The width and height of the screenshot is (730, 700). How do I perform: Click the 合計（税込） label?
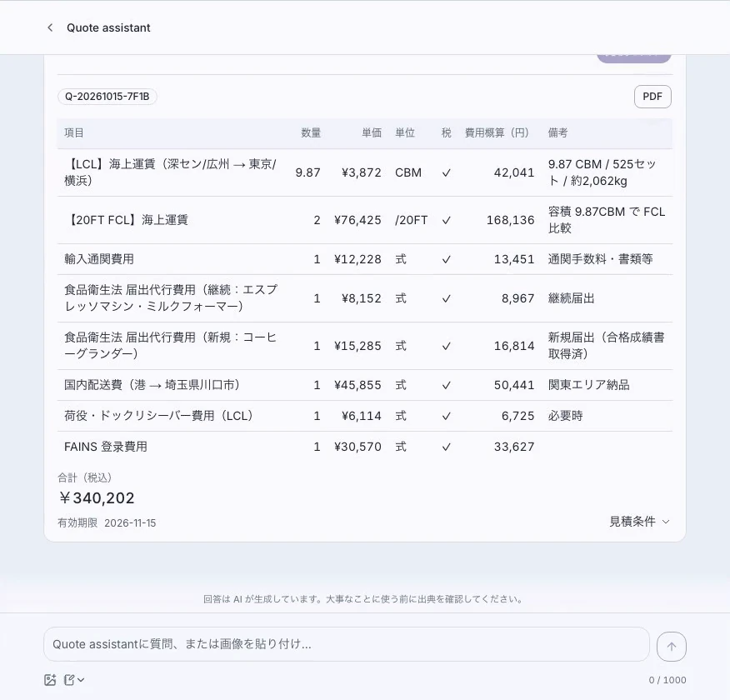(x=85, y=477)
